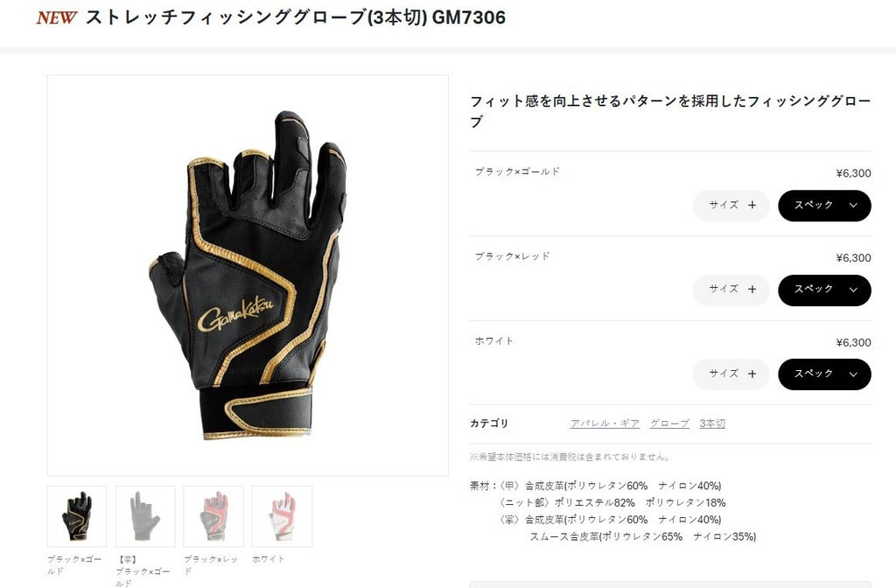Expand スペック for ホワイト
Image resolution: width=896 pixels, height=588 pixels.
point(824,374)
